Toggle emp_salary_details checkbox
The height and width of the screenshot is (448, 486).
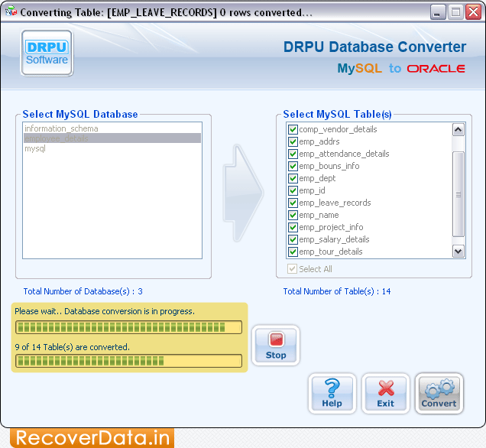293,239
